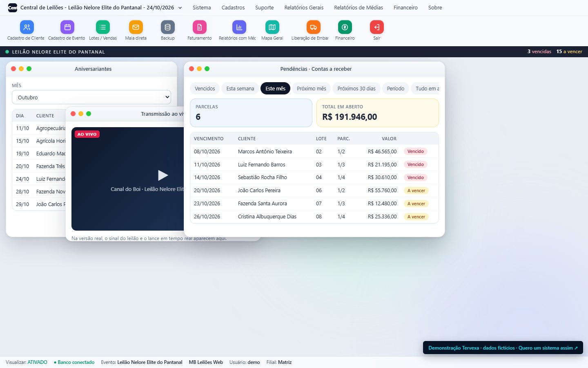The image size is (588, 368).
Task: Open Faturamento document icon
Action: coord(200,27)
